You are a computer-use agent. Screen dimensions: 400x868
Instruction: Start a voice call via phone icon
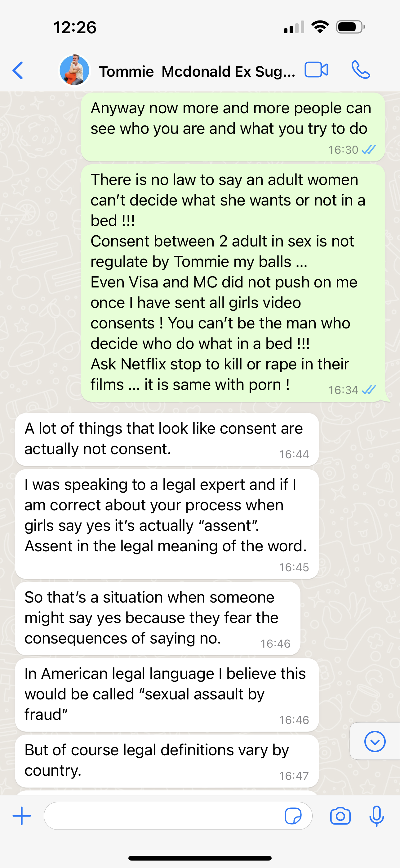[x=361, y=70]
